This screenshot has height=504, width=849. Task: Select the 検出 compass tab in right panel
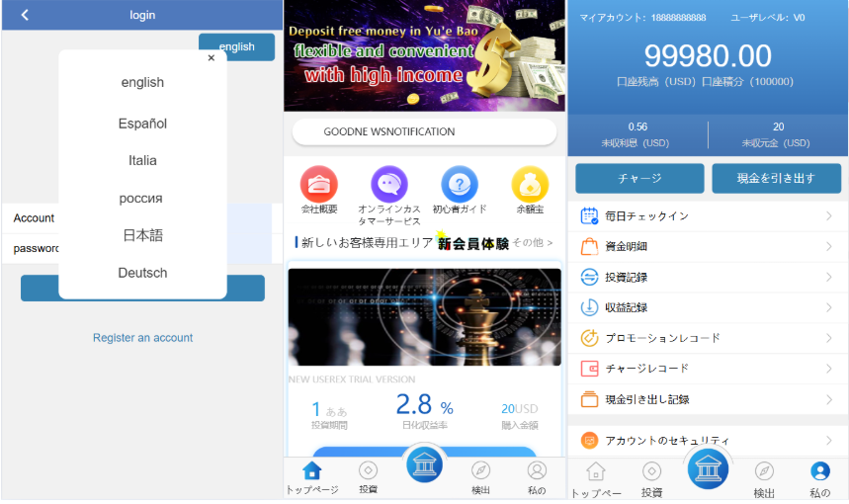click(x=764, y=480)
